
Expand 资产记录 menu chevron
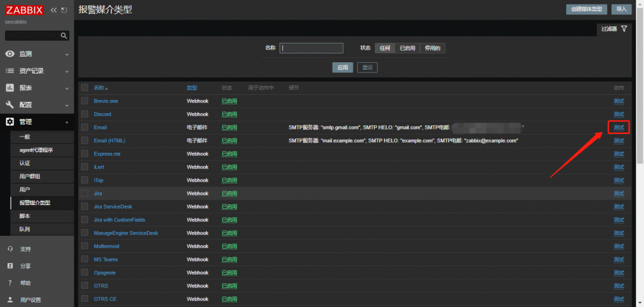[x=67, y=71]
